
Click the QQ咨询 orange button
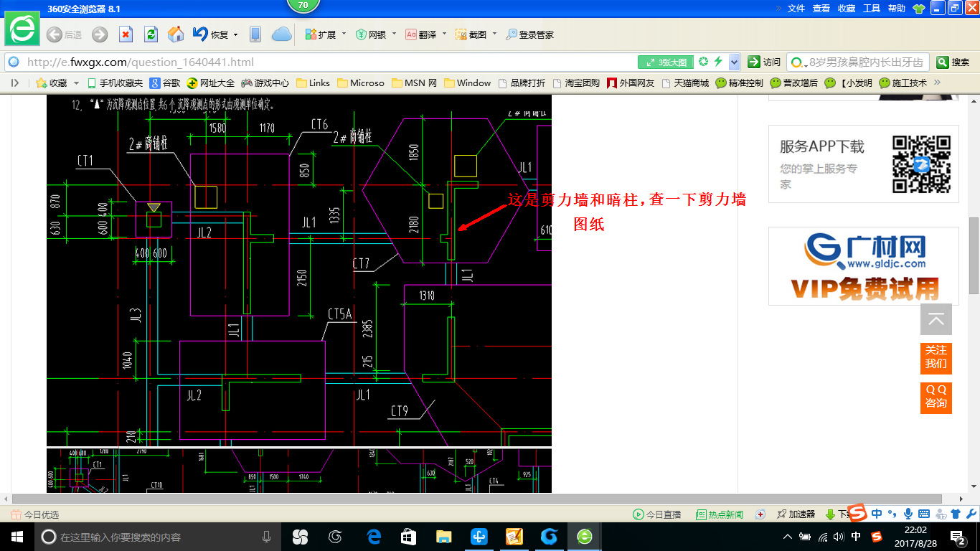coord(936,397)
